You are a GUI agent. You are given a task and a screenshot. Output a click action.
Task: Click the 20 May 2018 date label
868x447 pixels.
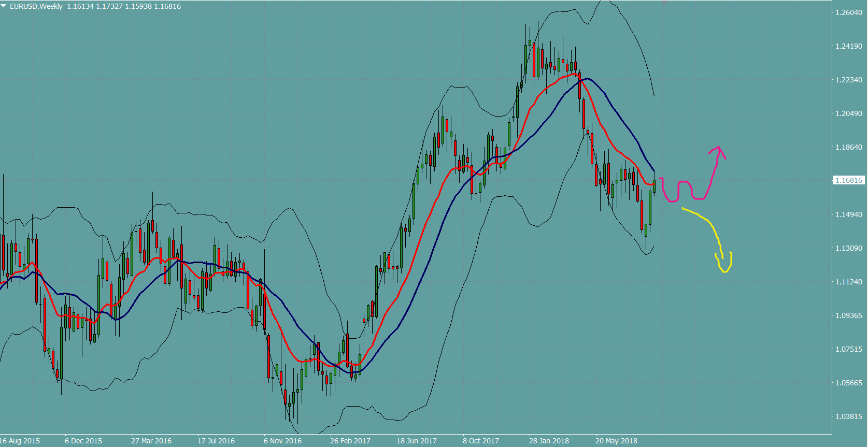coord(616,441)
